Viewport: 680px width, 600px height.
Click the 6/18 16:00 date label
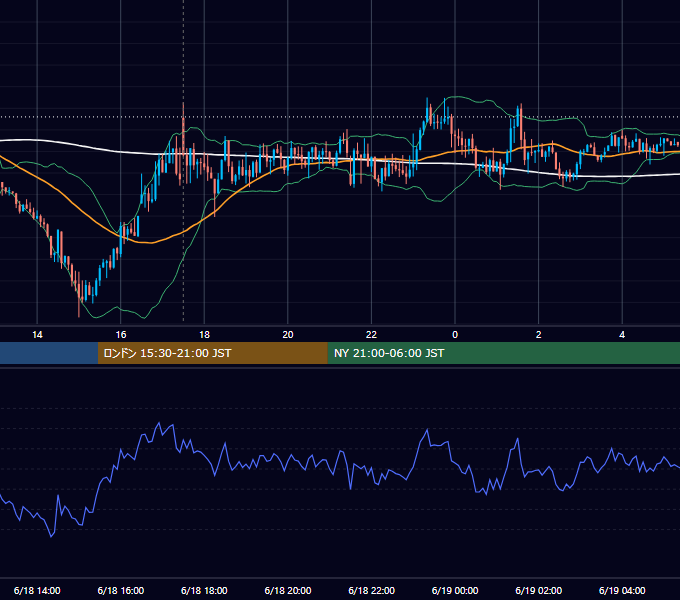coord(121,590)
